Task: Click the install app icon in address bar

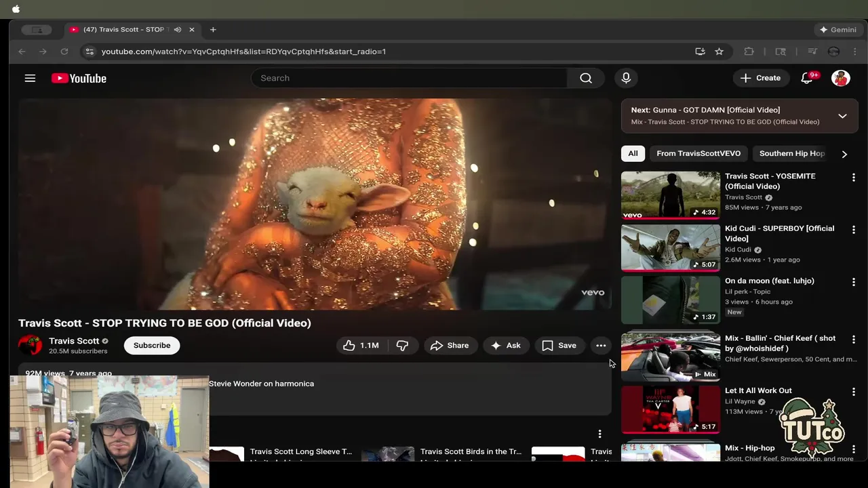Action: click(700, 52)
